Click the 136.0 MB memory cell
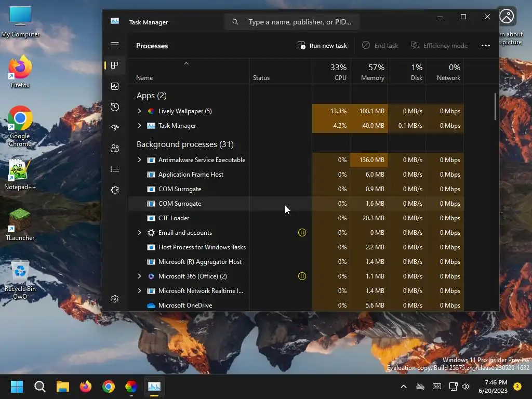532x399 pixels. [369, 160]
